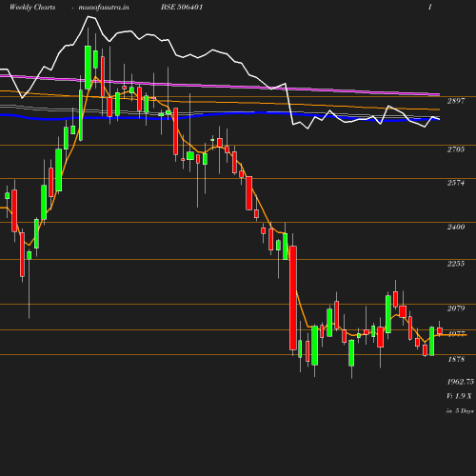The image size is (476, 476).
Task: Click the 'in 5 Days' text
Action: click(460, 411)
